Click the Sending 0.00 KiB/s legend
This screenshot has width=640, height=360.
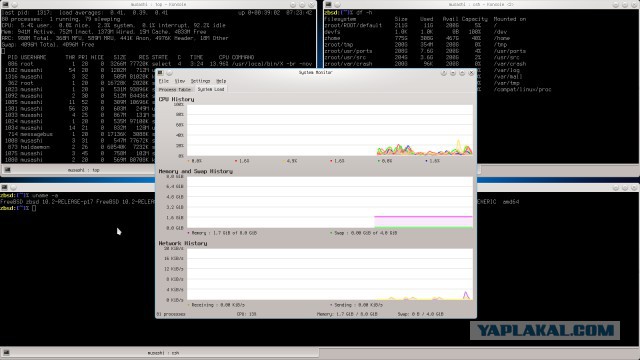tap(356, 305)
